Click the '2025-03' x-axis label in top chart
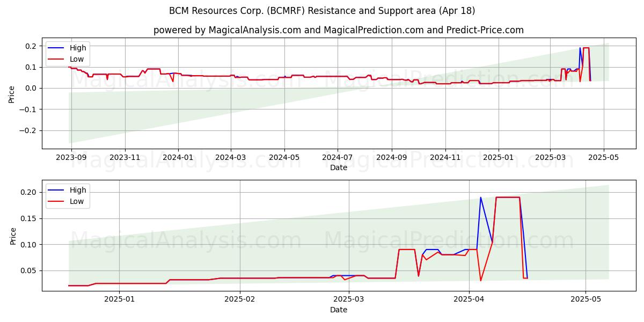Viewport: 644px width, 322px height. pyautogui.click(x=550, y=158)
